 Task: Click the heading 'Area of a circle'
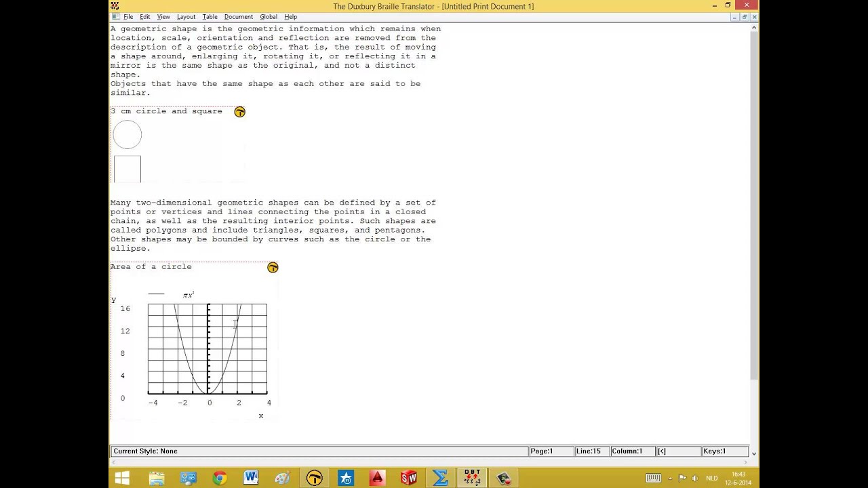point(151,267)
